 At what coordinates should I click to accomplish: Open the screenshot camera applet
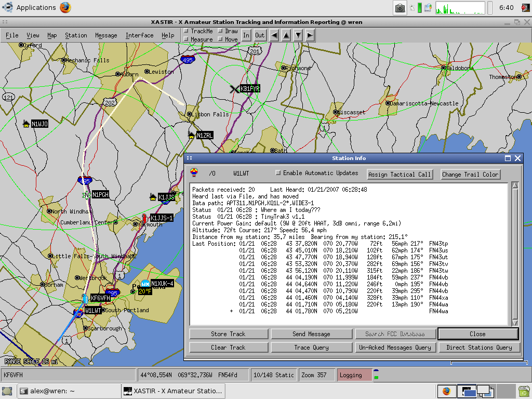[400, 8]
